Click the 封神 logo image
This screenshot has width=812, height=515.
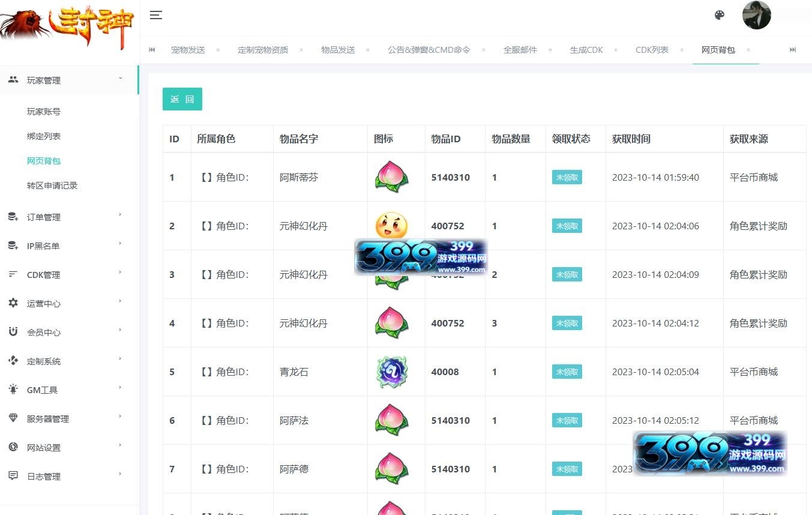pos(67,27)
